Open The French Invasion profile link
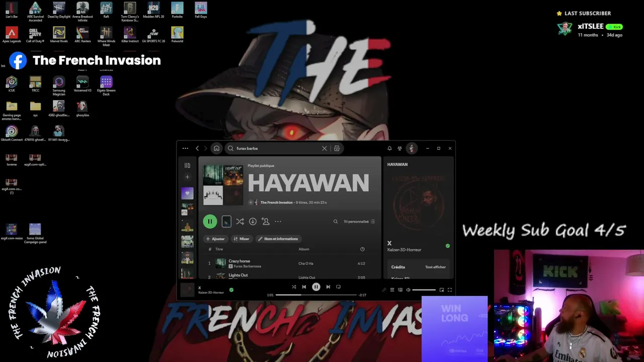The height and width of the screenshot is (362, 644). click(276, 203)
